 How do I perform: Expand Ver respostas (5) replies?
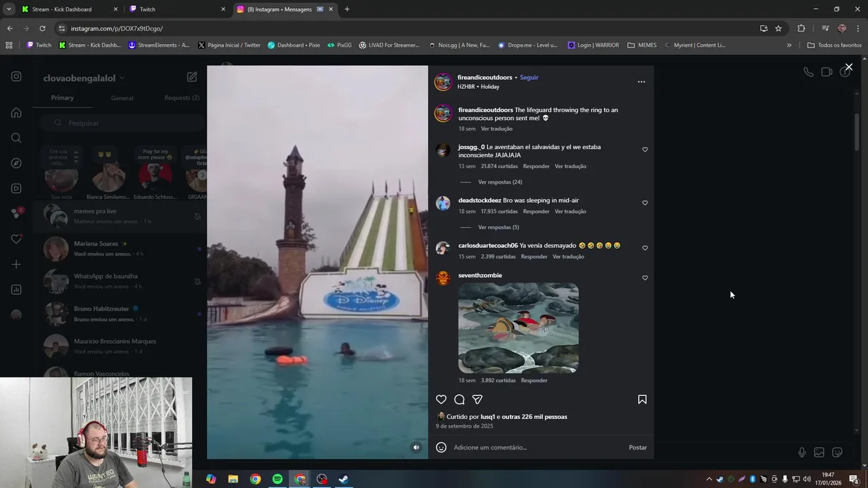pyautogui.click(x=498, y=227)
